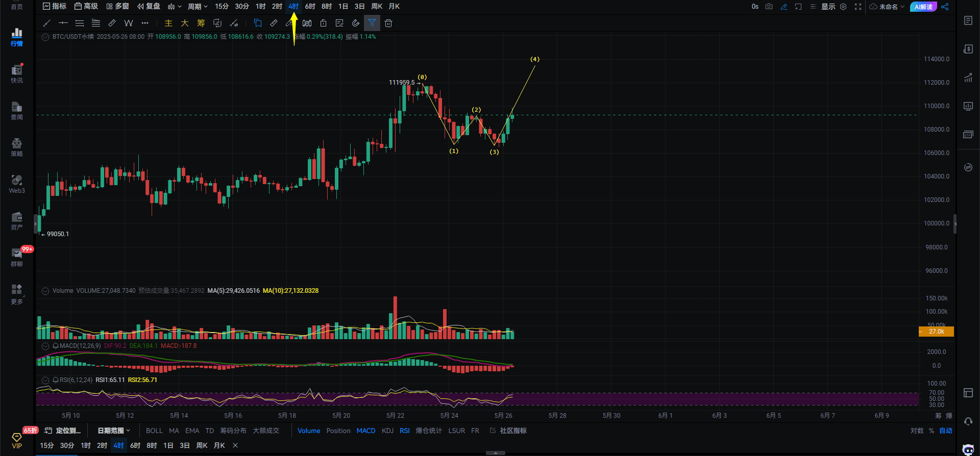Open the 资产 assets sidebar icon

[x=17, y=221]
